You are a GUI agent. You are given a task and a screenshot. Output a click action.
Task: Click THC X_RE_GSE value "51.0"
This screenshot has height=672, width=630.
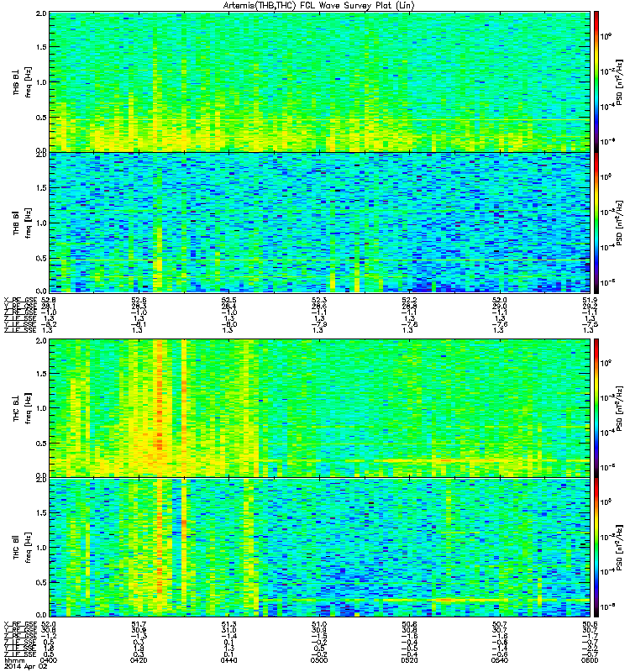tap(319, 624)
